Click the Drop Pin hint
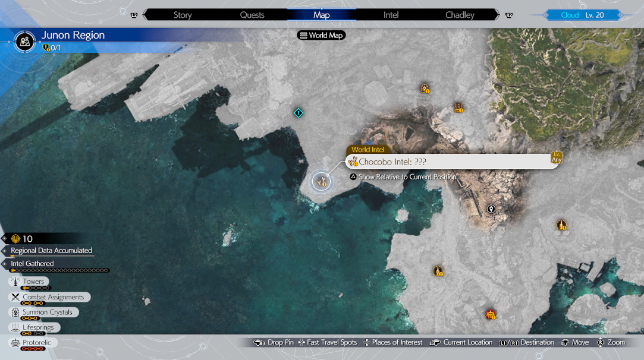 coord(274,342)
